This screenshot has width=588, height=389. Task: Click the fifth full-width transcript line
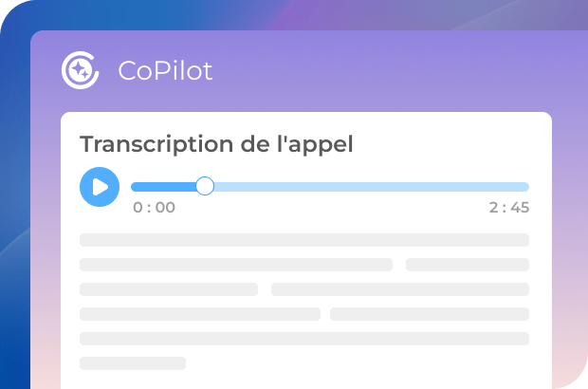pos(303,339)
